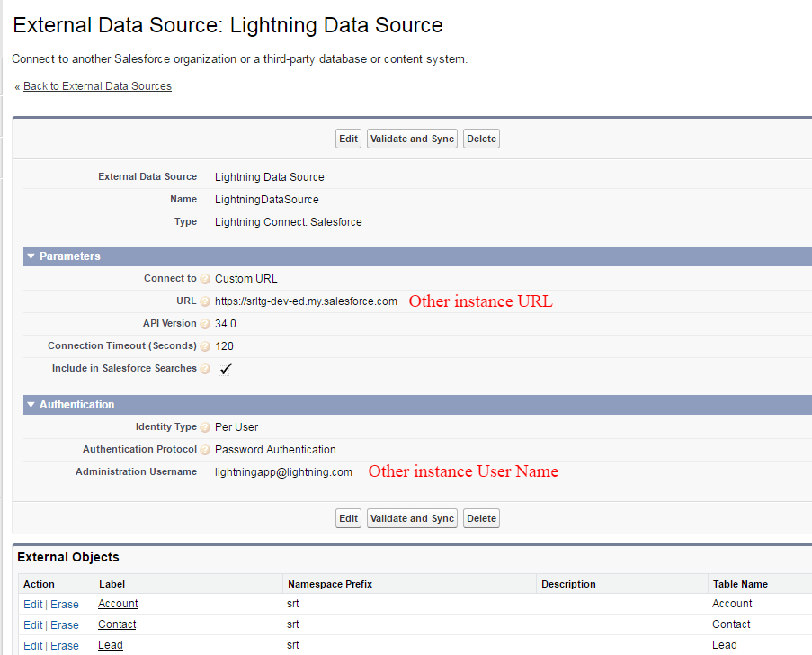Screen dimensions: 812x655
Task: Click the Description column header
Action: [x=568, y=584]
